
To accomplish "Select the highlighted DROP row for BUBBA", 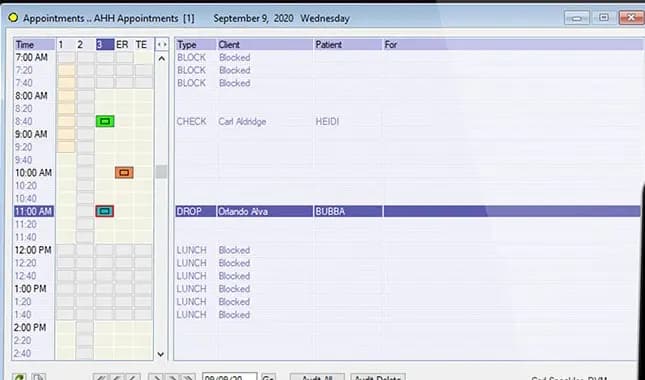I will click(x=408, y=211).
